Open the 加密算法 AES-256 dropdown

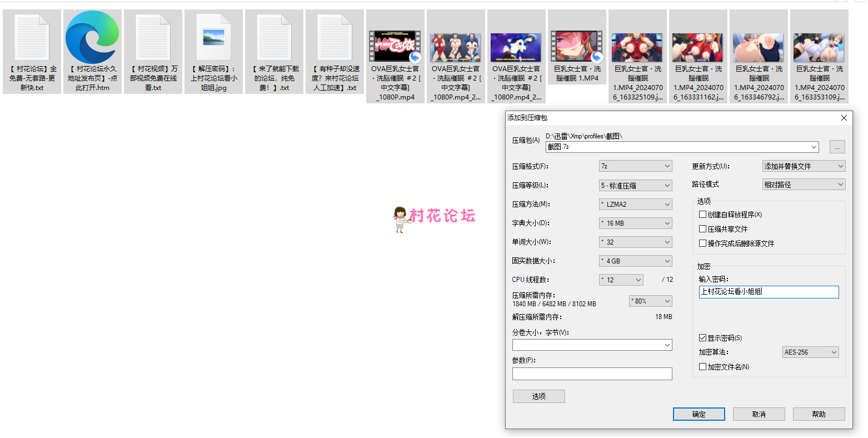pos(811,352)
